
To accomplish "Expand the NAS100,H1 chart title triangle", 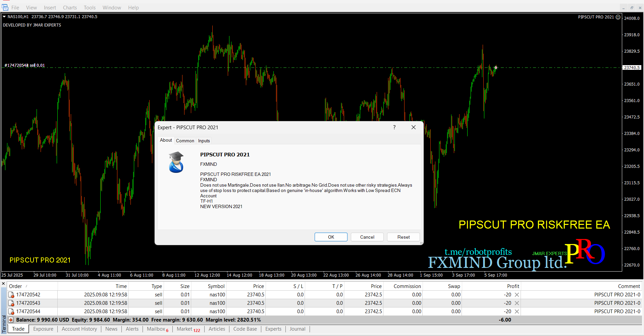I will [x=4, y=16].
